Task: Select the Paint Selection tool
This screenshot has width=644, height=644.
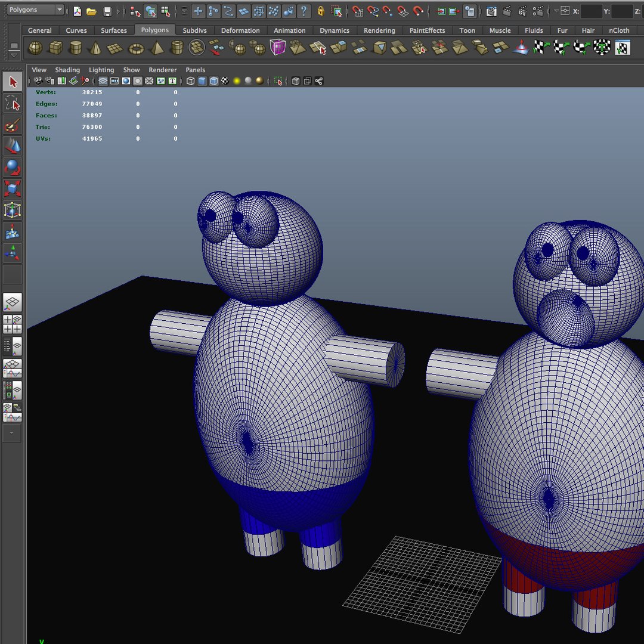Action: [13, 125]
